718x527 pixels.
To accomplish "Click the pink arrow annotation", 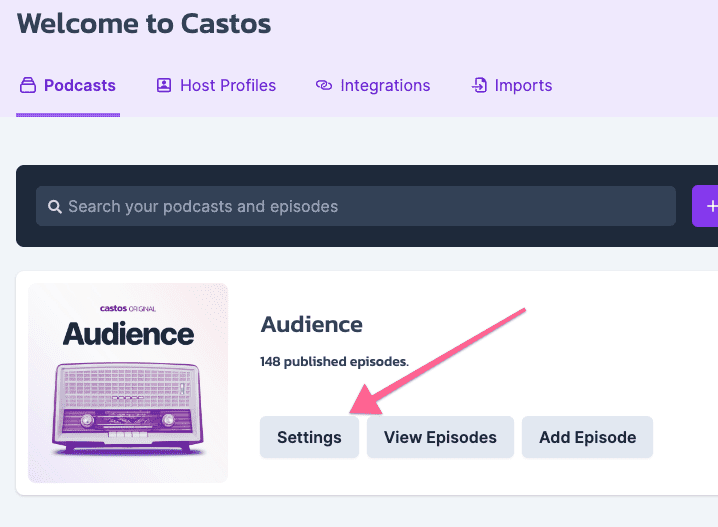I will (437, 362).
